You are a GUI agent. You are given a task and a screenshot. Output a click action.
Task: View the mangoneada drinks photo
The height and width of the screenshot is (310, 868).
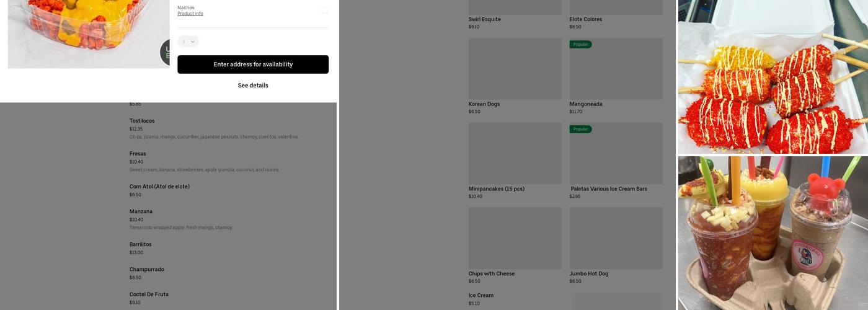[773, 233]
